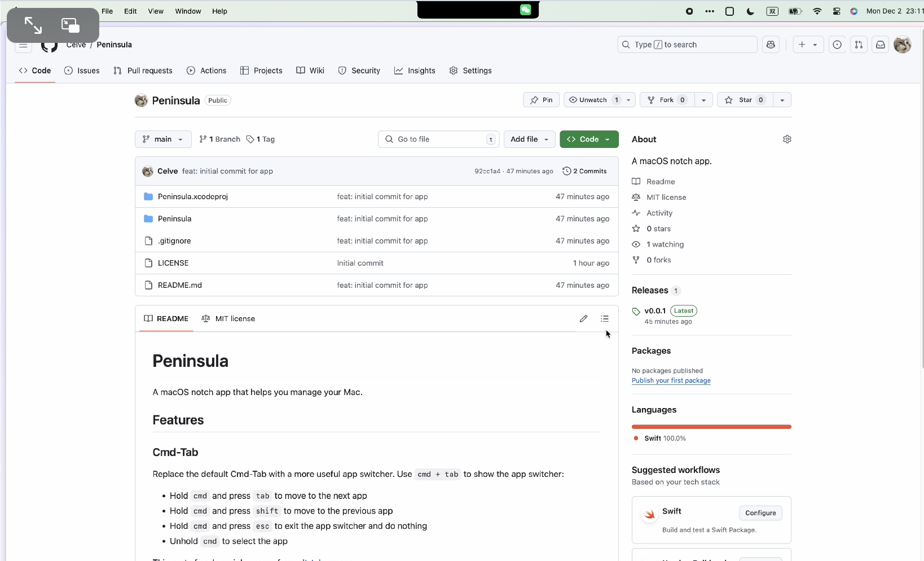
Task: Open the Peninsula.xcodeproj folder
Action: [192, 196]
